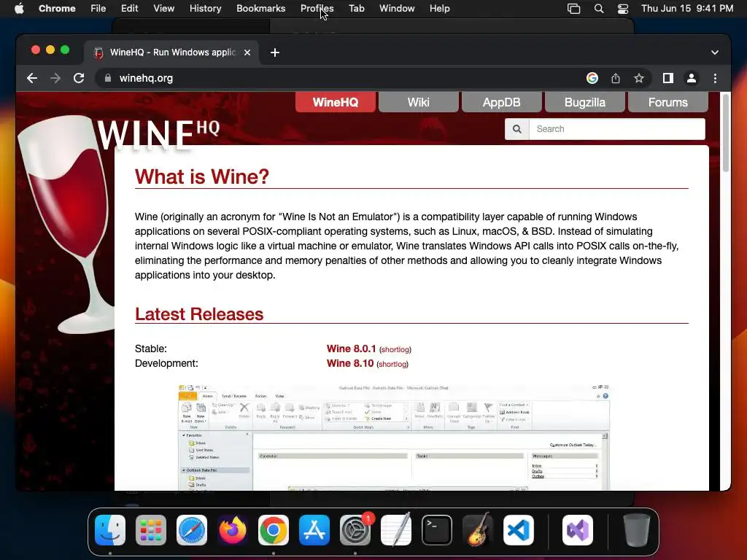Open the Tab menu

click(x=356, y=9)
